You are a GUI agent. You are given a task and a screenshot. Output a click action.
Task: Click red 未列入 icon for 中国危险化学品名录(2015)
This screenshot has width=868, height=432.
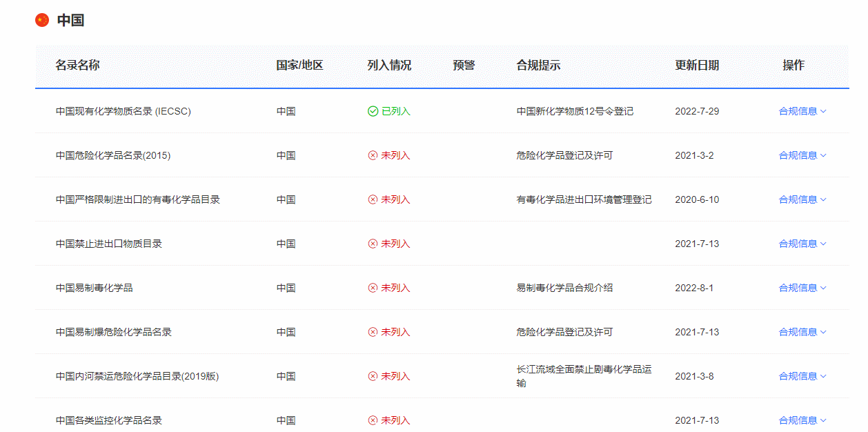click(x=373, y=155)
